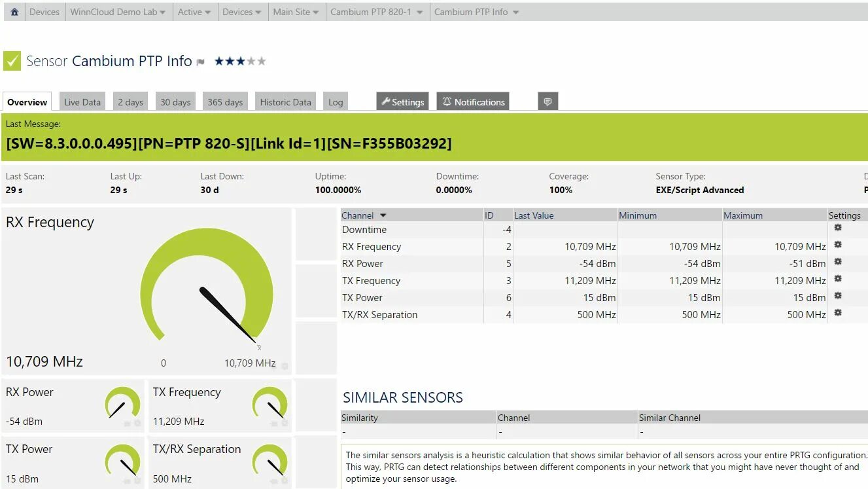Open settings gear for TX Frequency channel

838,279
